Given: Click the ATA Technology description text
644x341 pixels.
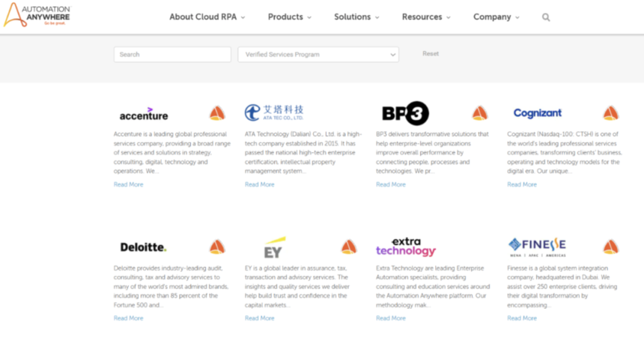Looking at the screenshot, I should (x=303, y=152).
